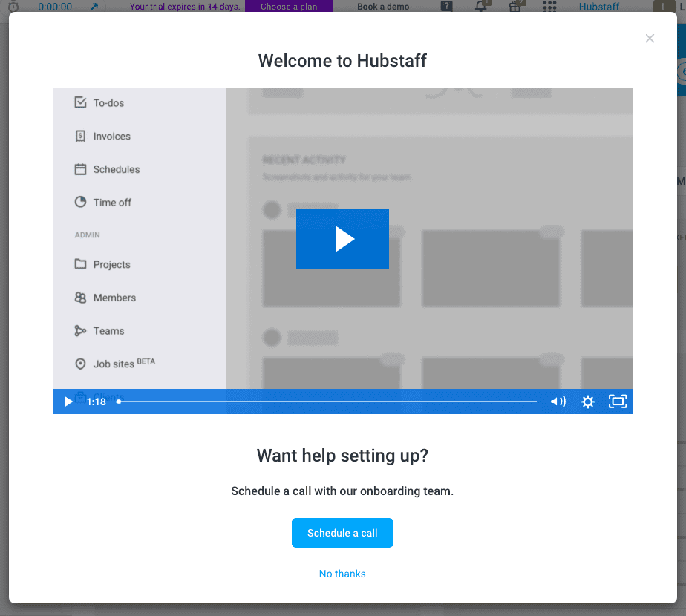Click the Teams item in the video sidebar
686x616 pixels.
(99, 331)
